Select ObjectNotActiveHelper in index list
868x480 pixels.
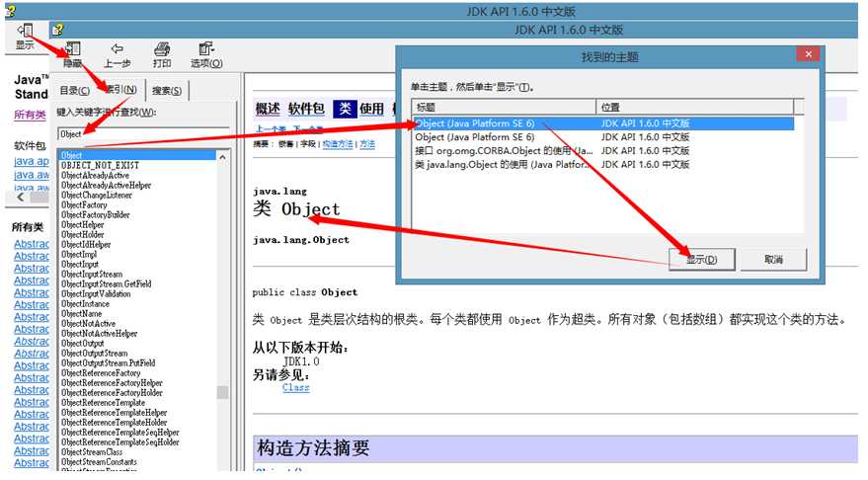[x=99, y=334]
